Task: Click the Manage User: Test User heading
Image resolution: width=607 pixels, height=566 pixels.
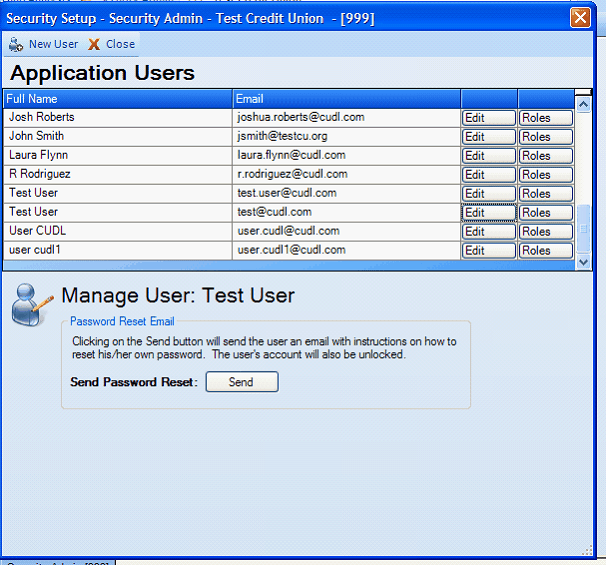Action: (x=178, y=296)
